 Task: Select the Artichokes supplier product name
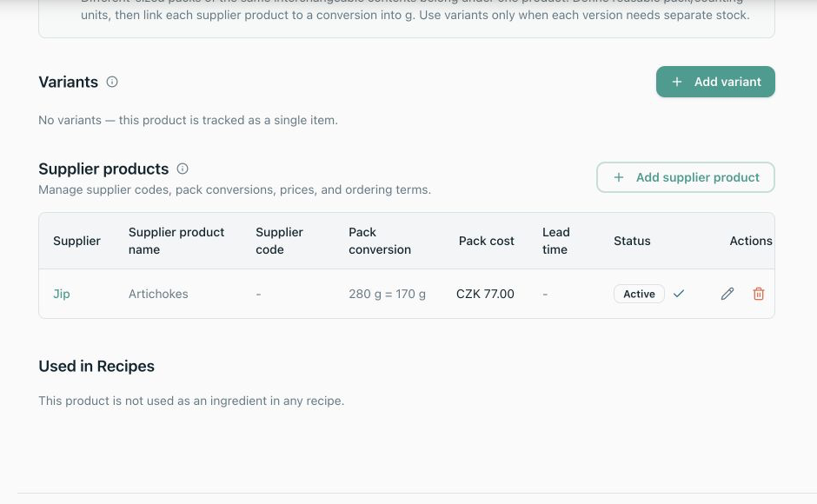(x=158, y=294)
